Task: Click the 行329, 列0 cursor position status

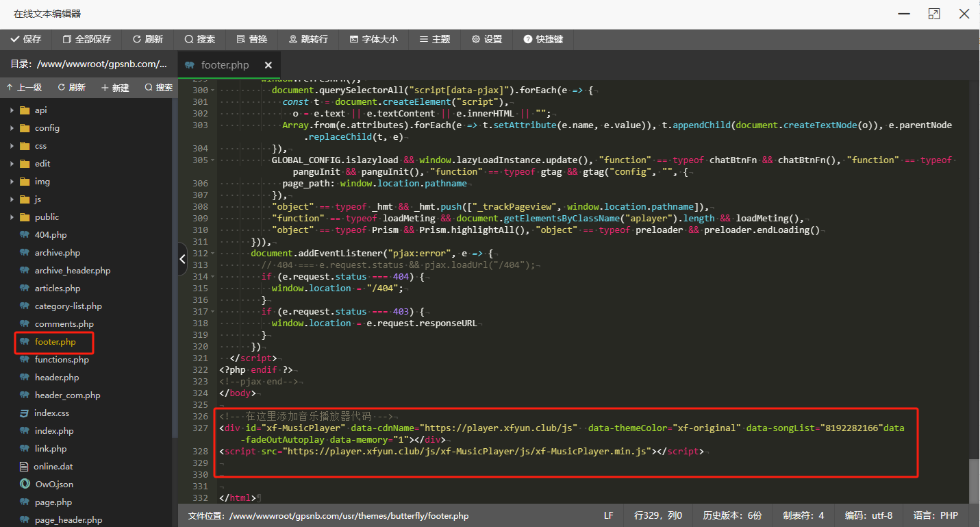Action: (x=658, y=515)
